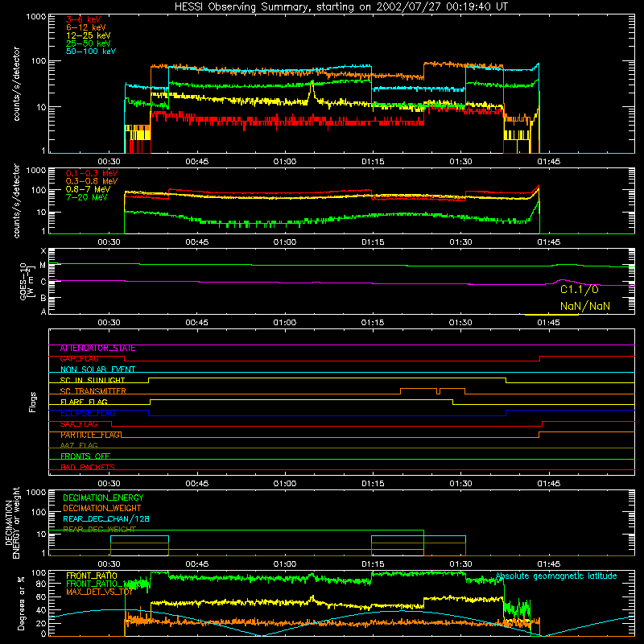The image size is (644, 644).
Task: Click the DECIMATION_ENERGY legend label
Action: click(x=103, y=497)
